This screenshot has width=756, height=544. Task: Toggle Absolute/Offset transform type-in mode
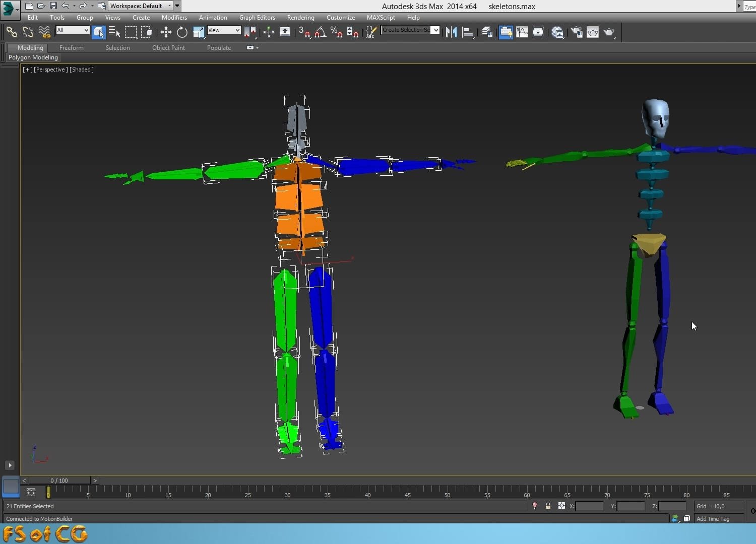pos(561,506)
